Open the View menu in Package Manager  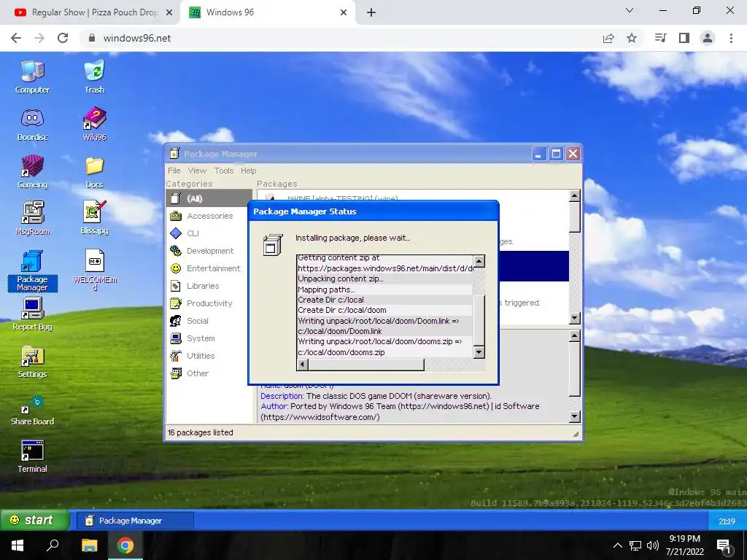pyautogui.click(x=197, y=171)
